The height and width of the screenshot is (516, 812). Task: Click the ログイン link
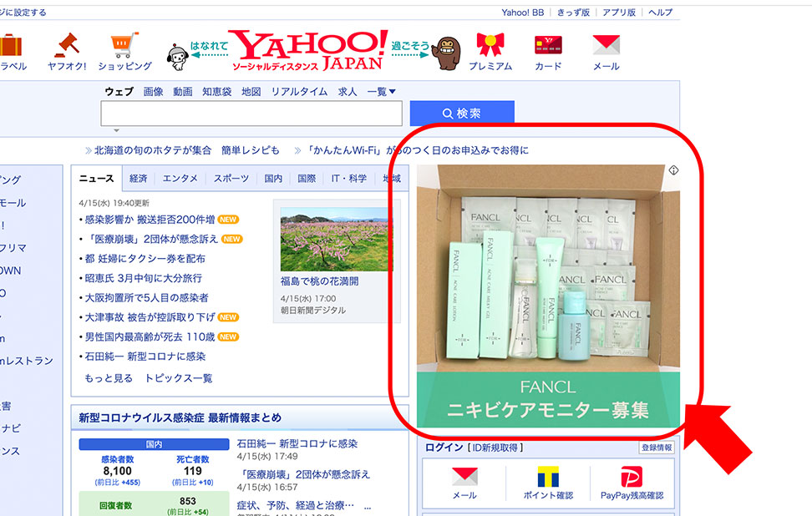click(x=444, y=448)
